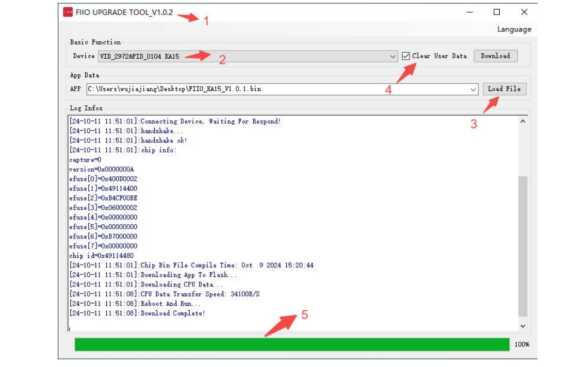Open the Language menu
This screenshot has height=367, width=588.
tap(514, 30)
